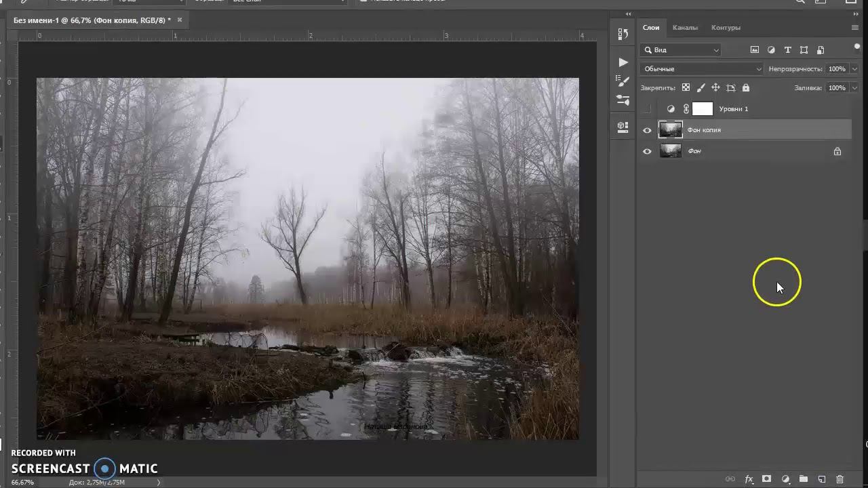
Task: Collapse the panel dock with double arrows
Action: [x=855, y=14]
